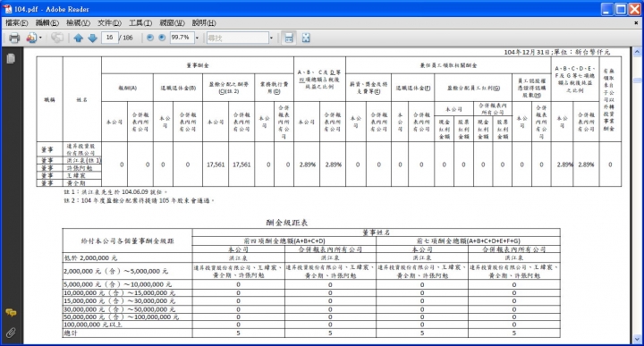Click the 低於 2,000,000 元 row label
The height and width of the screenshot is (346, 644).
click(90, 258)
